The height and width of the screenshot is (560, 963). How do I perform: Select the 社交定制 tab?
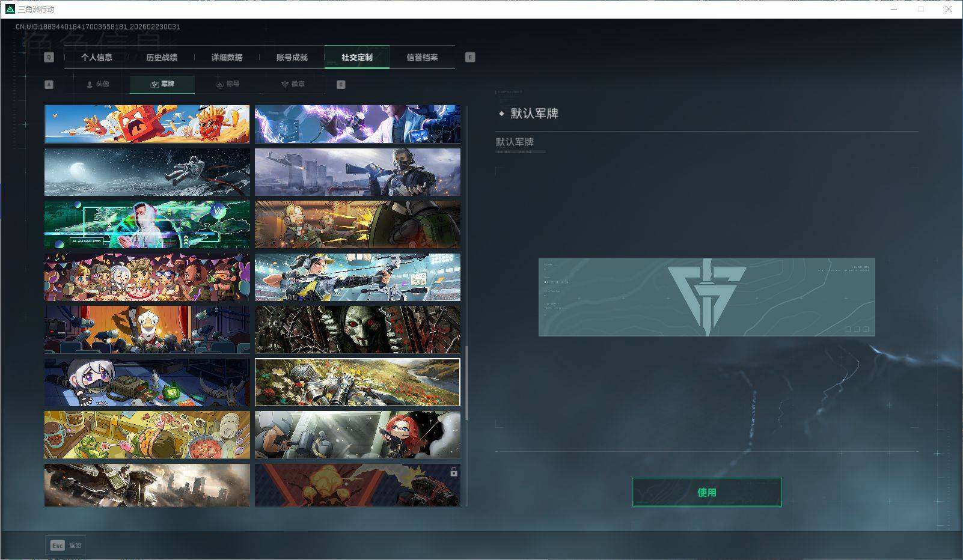tap(357, 57)
